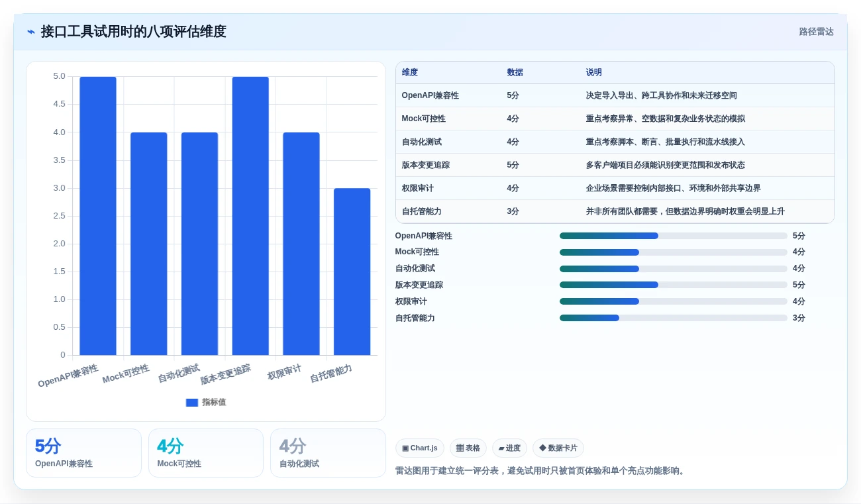
Task: Click 自动化测试 progress bar
Action: point(674,269)
